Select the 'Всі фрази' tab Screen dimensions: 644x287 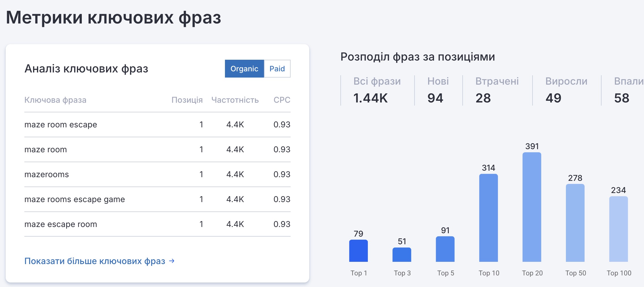tap(377, 90)
